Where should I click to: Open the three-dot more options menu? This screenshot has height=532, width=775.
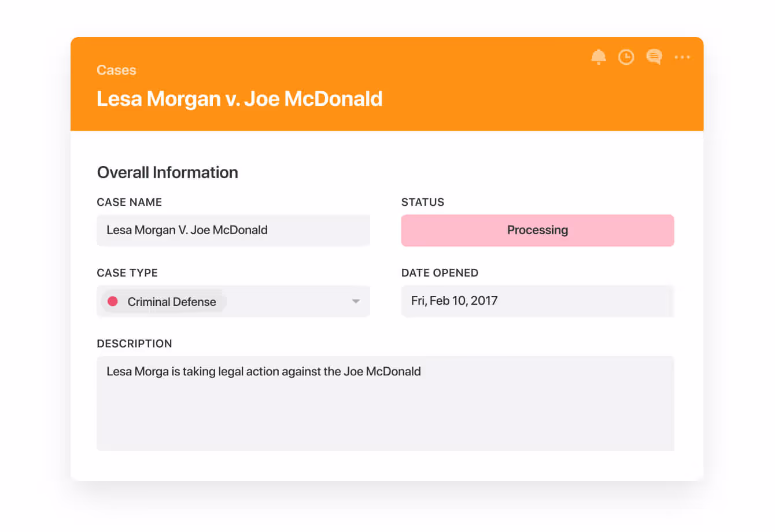pyautogui.click(x=682, y=57)
